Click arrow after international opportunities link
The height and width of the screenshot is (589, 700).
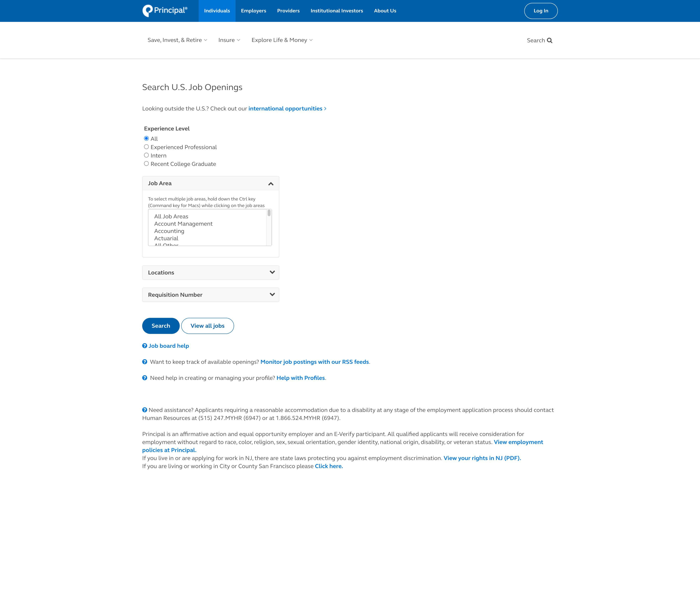[x=325, y=109]
